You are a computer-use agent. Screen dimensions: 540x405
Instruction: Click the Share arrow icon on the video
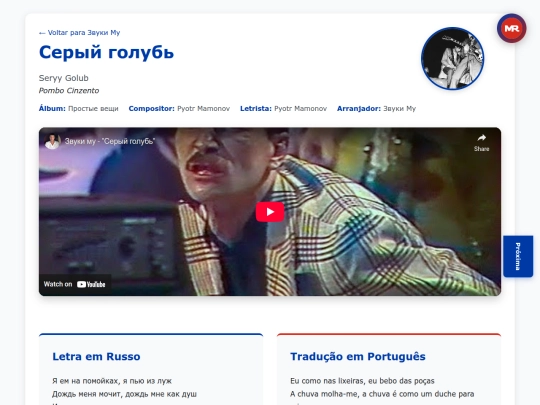pos(481,138)
